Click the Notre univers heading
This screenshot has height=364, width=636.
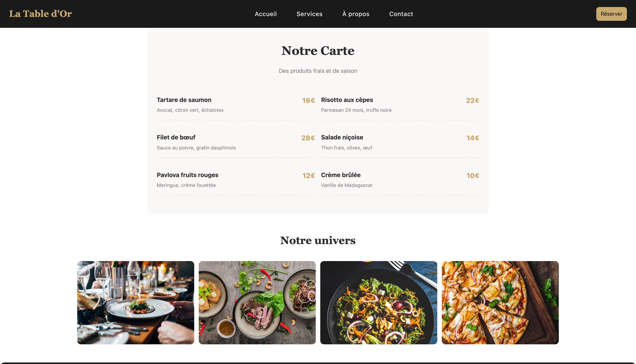coord(318,240)
